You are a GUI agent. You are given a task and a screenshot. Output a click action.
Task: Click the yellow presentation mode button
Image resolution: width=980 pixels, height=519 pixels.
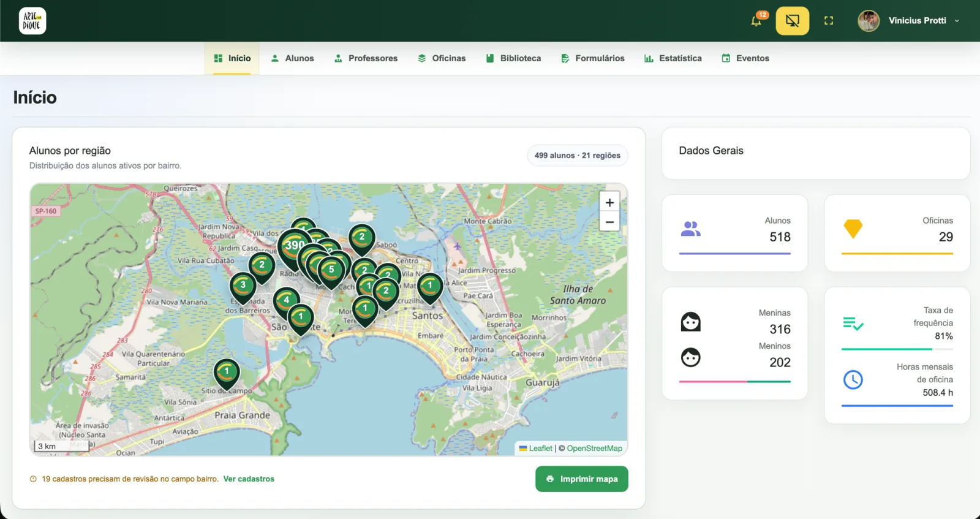[793, 21]
